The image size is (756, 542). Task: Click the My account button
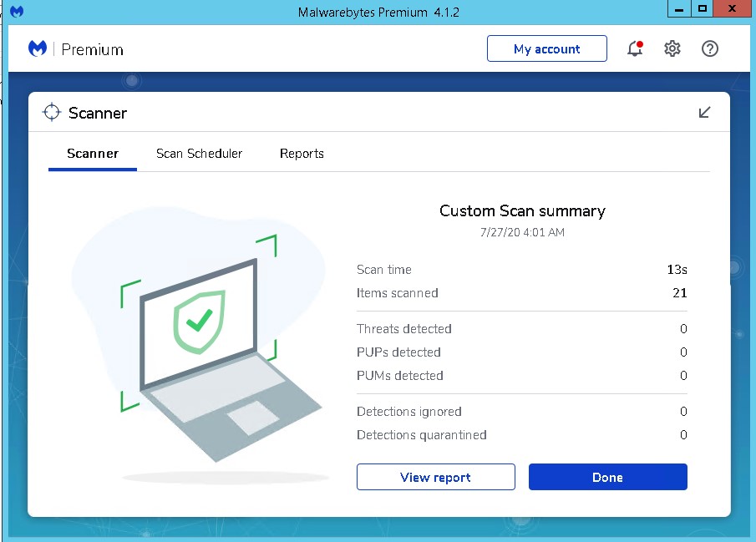pyautogui.click(x=547, y=48)
